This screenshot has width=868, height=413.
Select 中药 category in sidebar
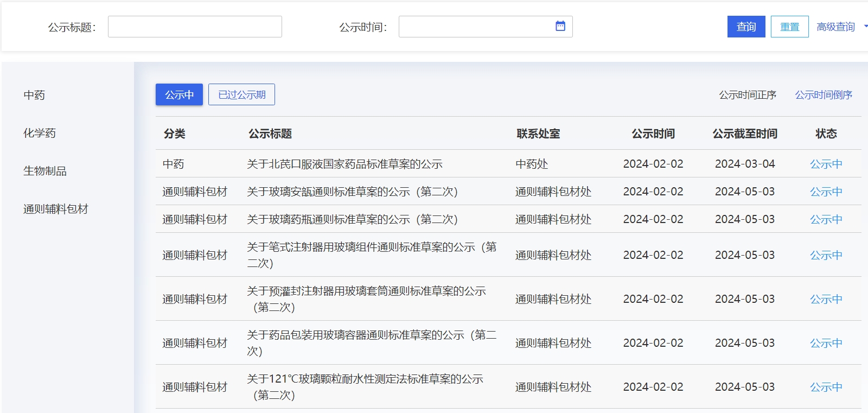[x=34, y=95]
